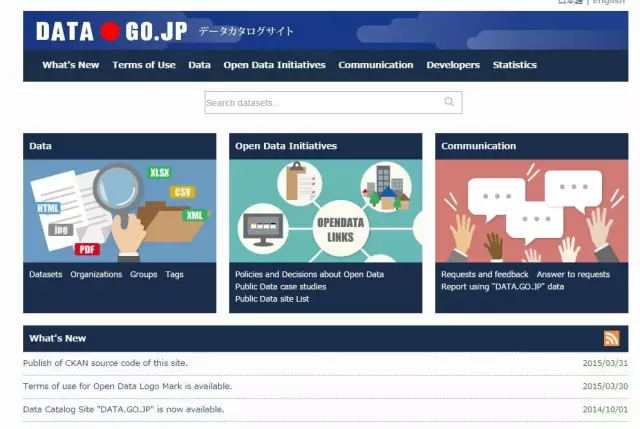Click the Data panel illustration
The width and height of the screenshot is (640, 429).
(x=119, y=210)
